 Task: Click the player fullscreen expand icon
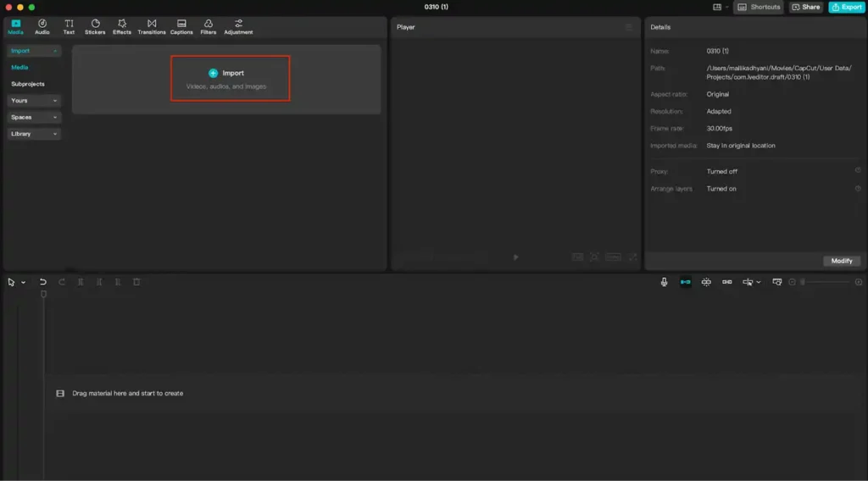632,257
